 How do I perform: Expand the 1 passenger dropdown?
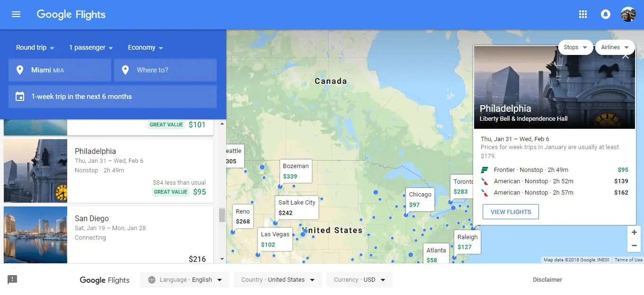tap(91, 48)
